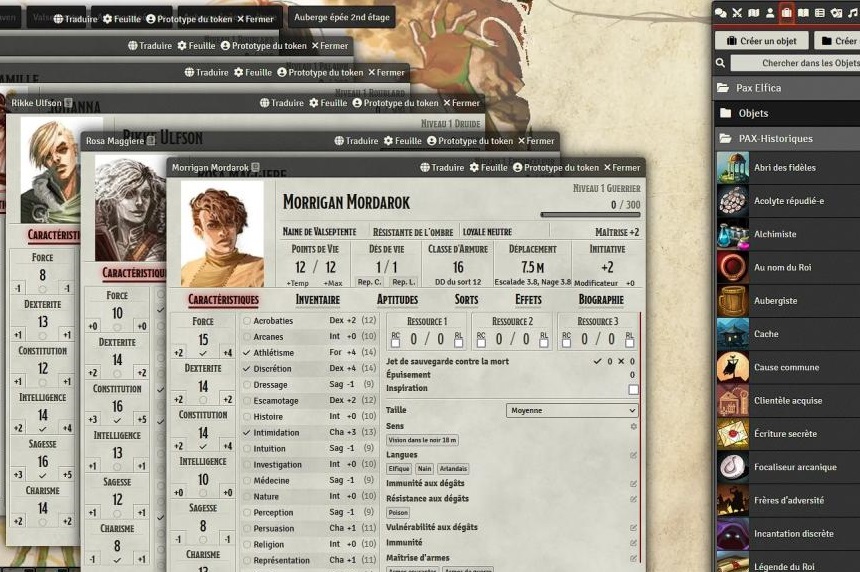Click the Créer un objet button

(x=761, y=41)
